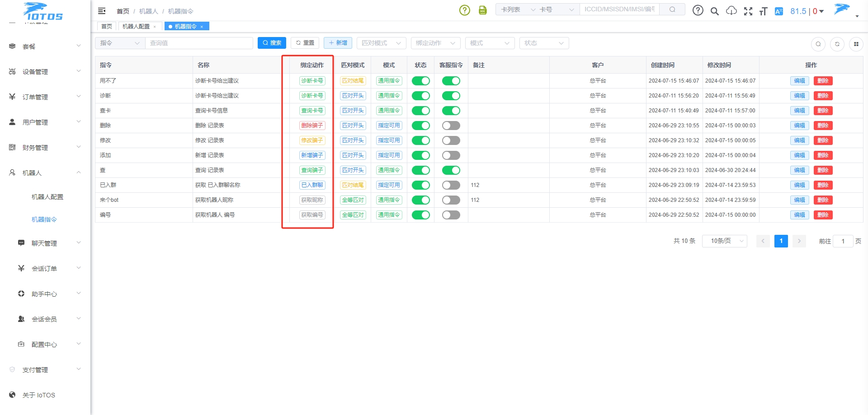Click the 重置 reset button

click(x=305, y=43)
